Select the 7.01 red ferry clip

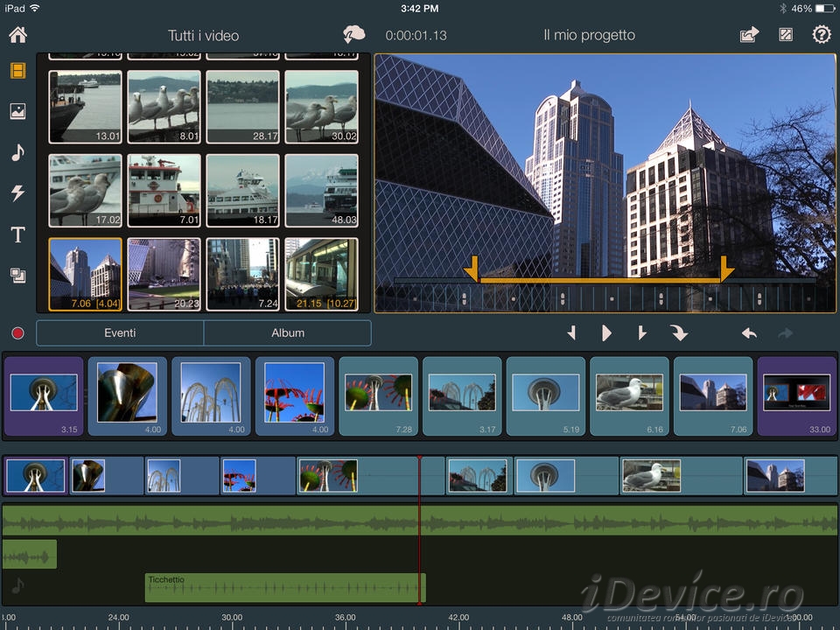(164, 191)
